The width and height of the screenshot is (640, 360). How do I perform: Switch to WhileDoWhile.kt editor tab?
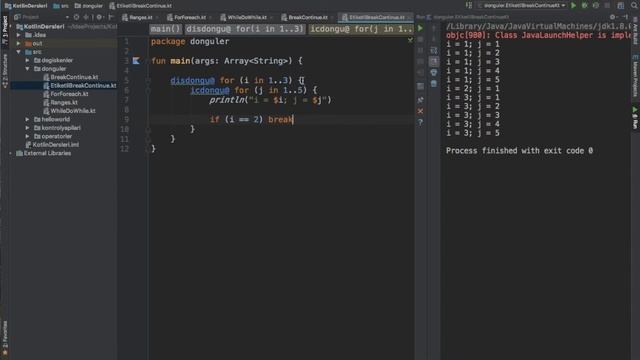[247, 17]
